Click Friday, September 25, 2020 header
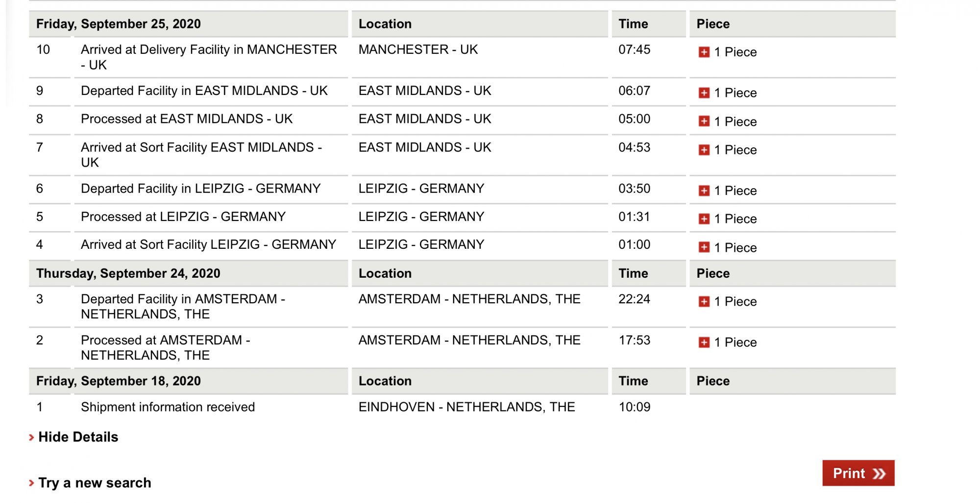980x503 pixels. pyautogui.click(x=118, y=24)
